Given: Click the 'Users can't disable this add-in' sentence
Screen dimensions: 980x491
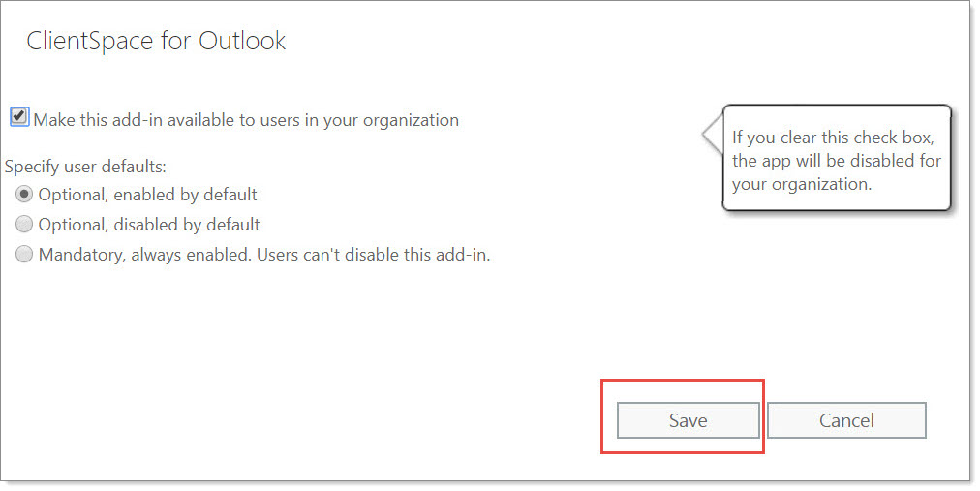Looking at the screenshot, I should [x=374, y=255].
